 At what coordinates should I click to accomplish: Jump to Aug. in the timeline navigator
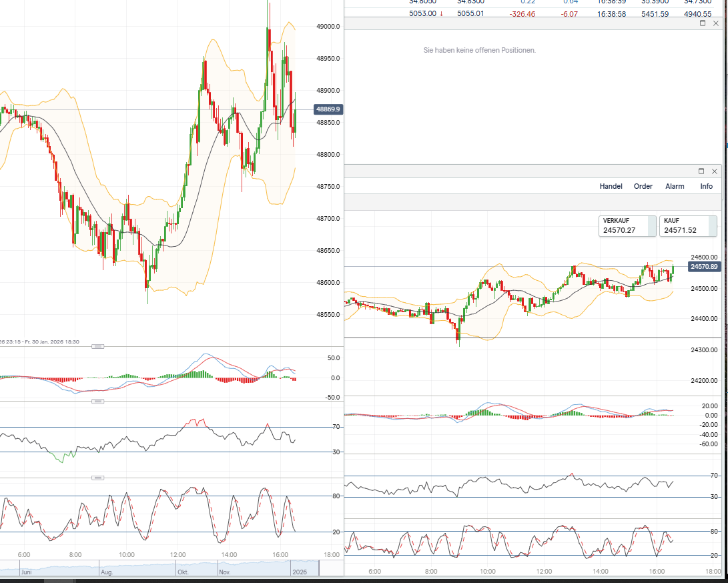click(107, 572)
